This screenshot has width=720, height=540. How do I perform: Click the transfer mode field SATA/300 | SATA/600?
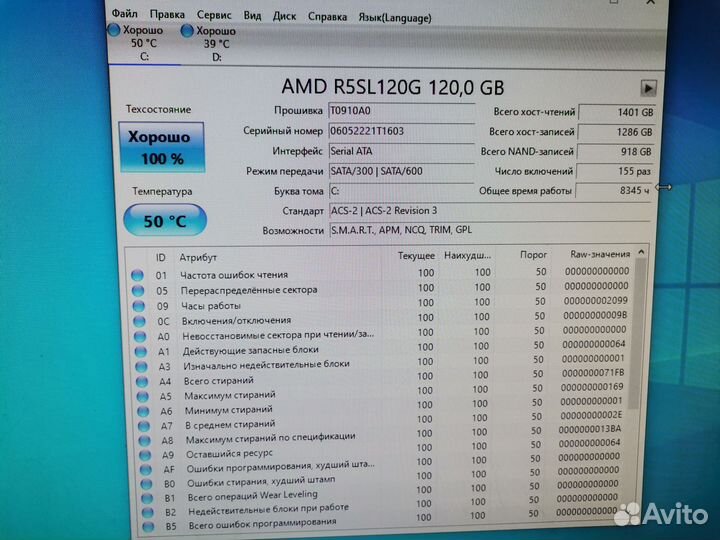click(402, 171)
